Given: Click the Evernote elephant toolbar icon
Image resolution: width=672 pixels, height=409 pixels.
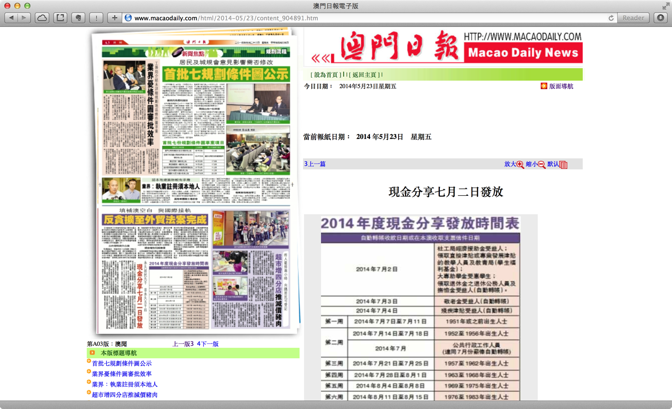Looking at the screenshot, I should (78, 18).
